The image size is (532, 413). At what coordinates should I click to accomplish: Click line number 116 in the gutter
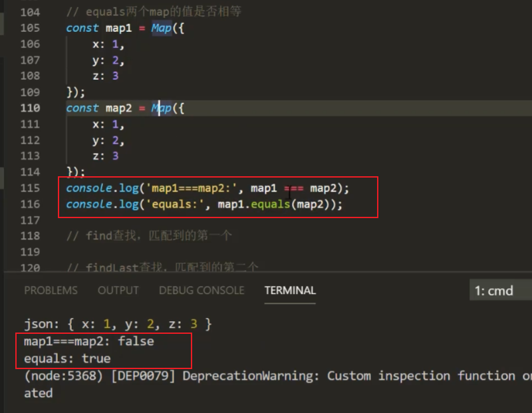[30, 204]
